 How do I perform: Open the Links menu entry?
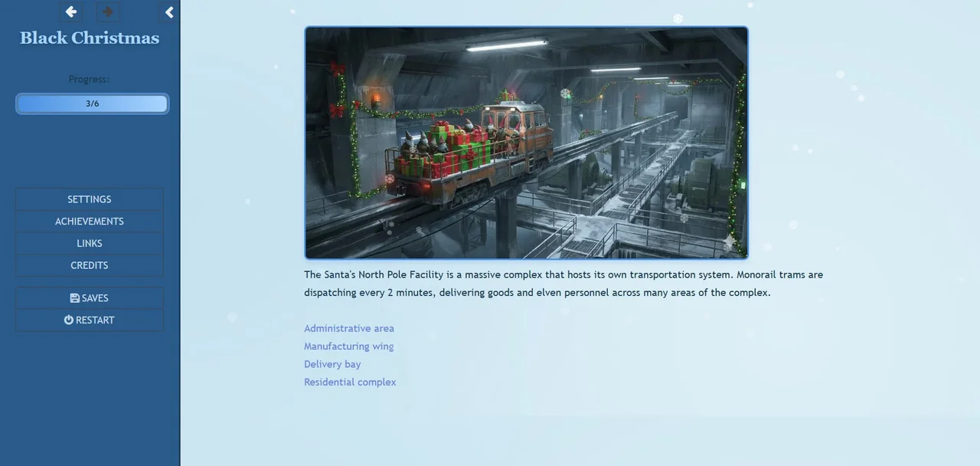[90, 244]
